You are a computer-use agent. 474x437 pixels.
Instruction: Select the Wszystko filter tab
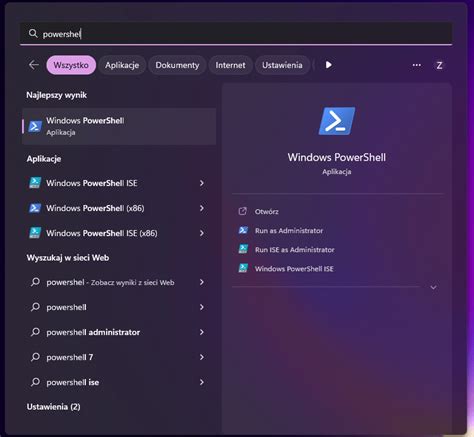click(71, 65)
